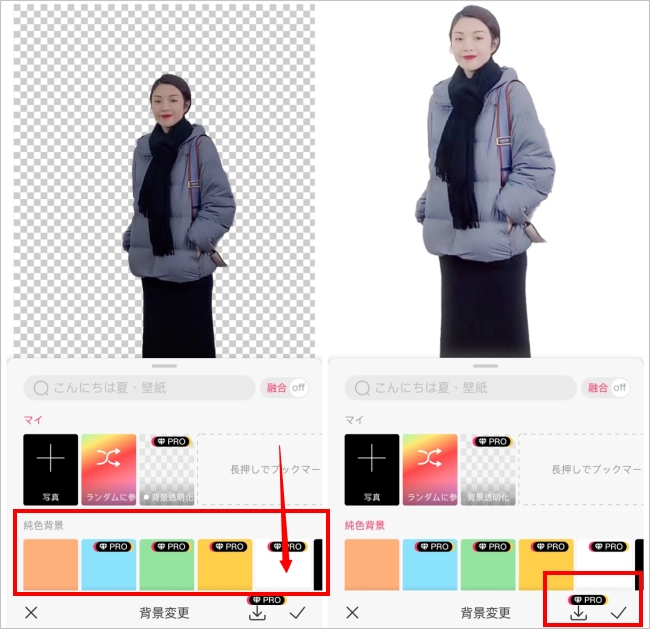The width and height of the screenshot is (650, 629).
Task: Tap マイ section label in right panel
Action: pyautogui.click(x=354, y=420)
